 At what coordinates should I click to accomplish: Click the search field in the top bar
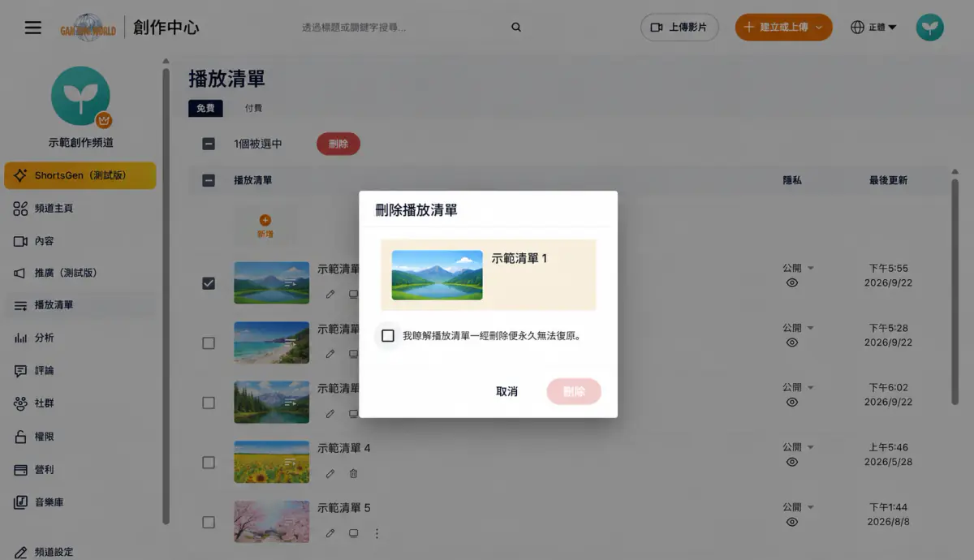pyautogui.click(x=402, y=27)
